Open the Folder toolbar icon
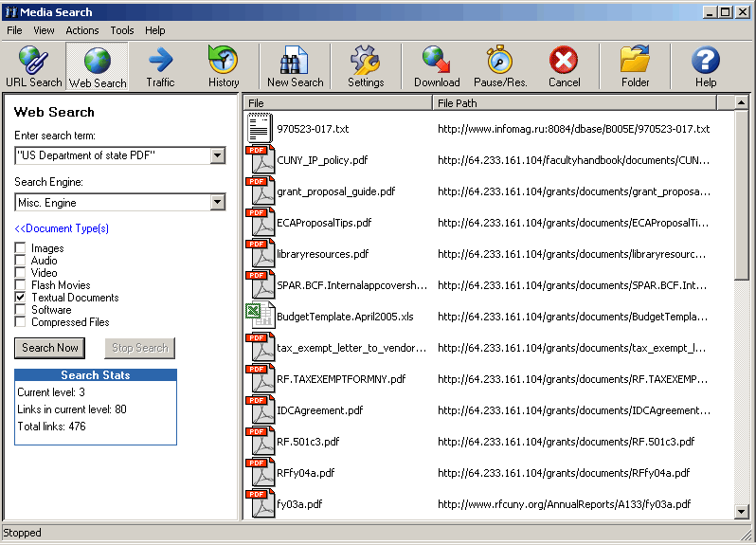Screen dimensions: 756x545 point(635,66)
